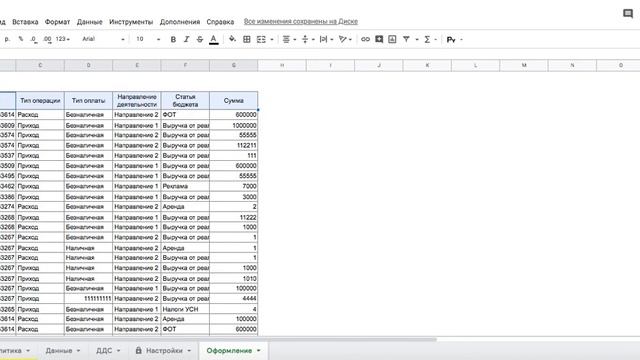This screenshot has height=360, width=640.
Task: Open the Functions sigma menu
Action: (x=427, y=39)
